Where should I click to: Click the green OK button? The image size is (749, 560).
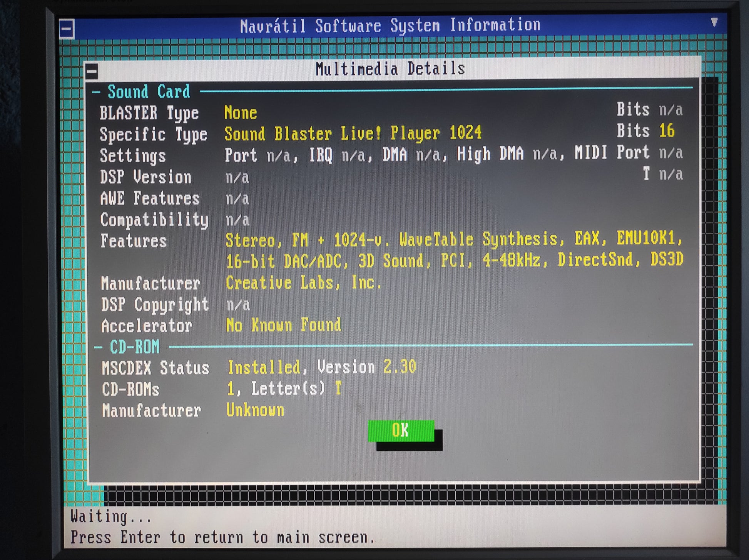401,431
